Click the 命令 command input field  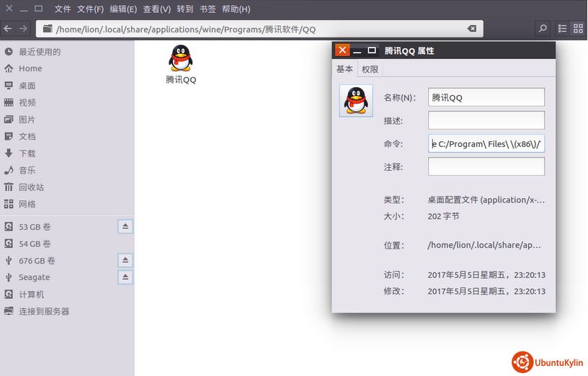[x=486, y=143]
